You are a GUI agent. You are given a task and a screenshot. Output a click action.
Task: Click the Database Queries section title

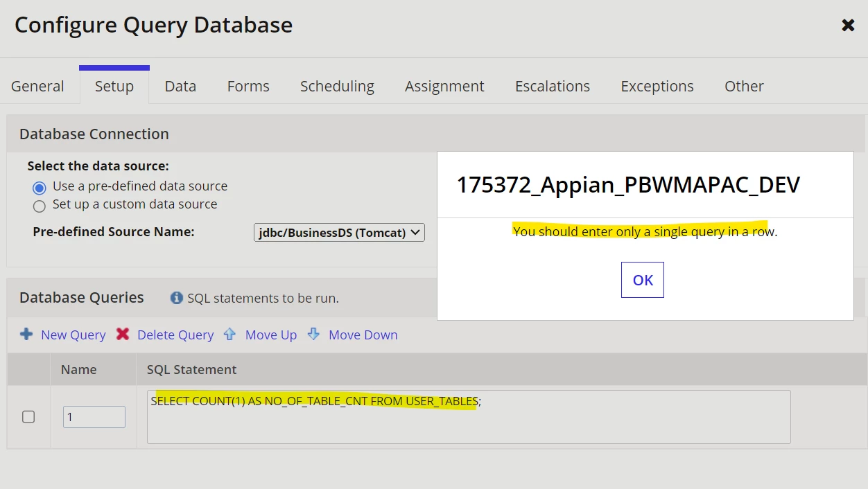pos(82,297)
